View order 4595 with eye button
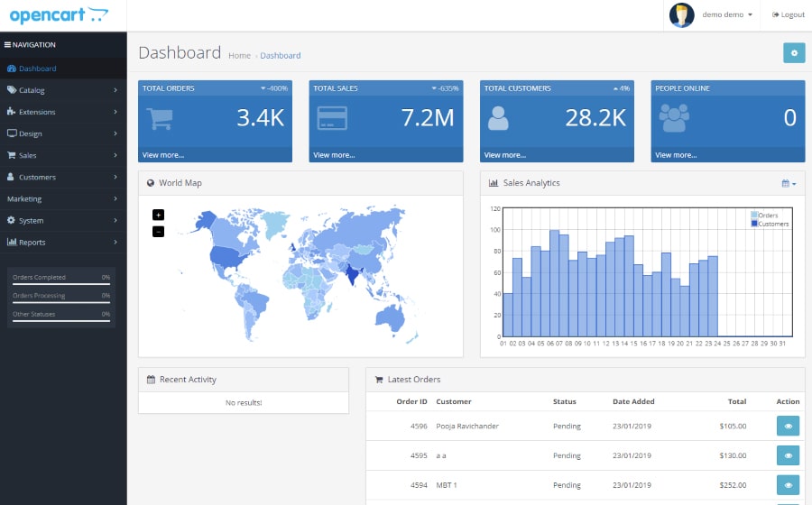Screen dimensions: 812x505 (x=788, y=456)
